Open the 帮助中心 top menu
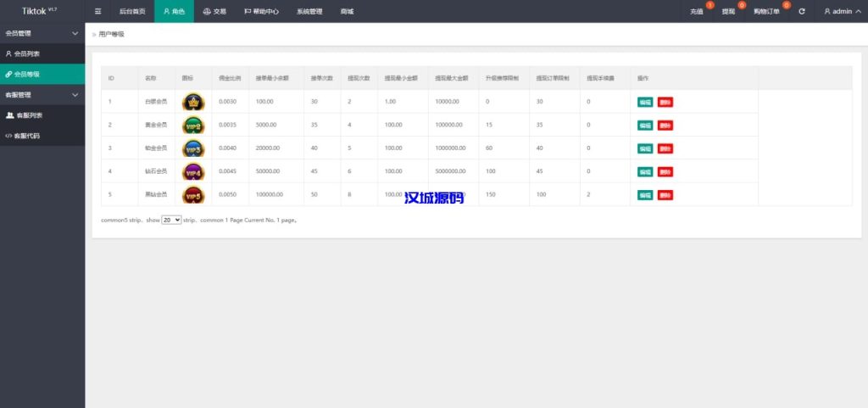 point(262,12)
